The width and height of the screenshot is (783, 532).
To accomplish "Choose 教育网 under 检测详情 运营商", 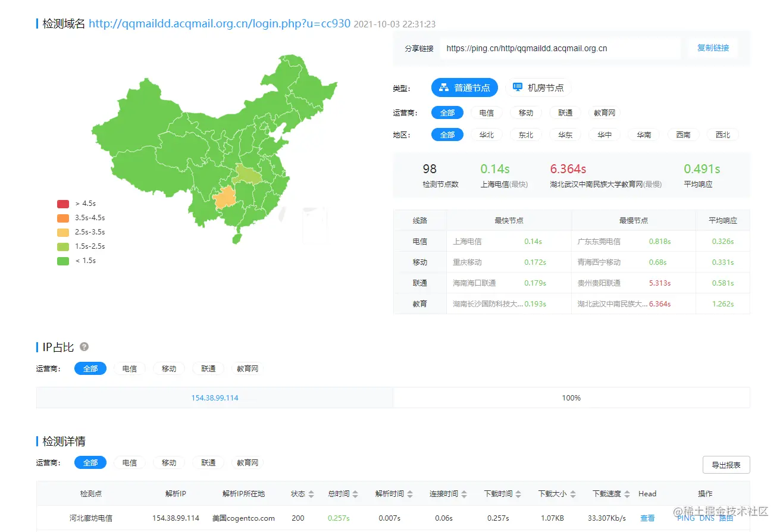I will (248, 462).
